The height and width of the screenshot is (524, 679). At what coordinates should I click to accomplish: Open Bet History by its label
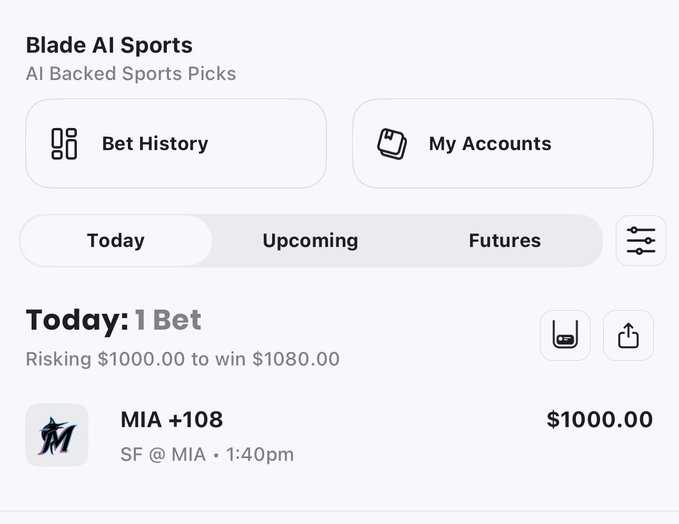[x=155, y=144]
